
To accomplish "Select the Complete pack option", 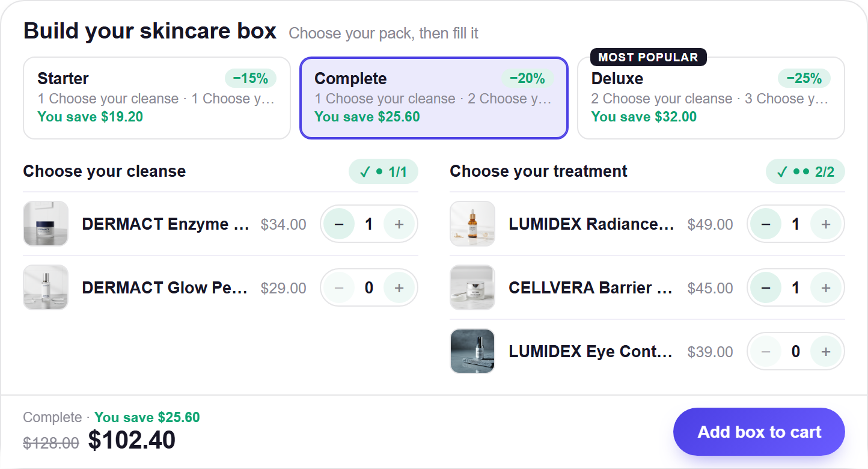I will click(x=434, y=98).
